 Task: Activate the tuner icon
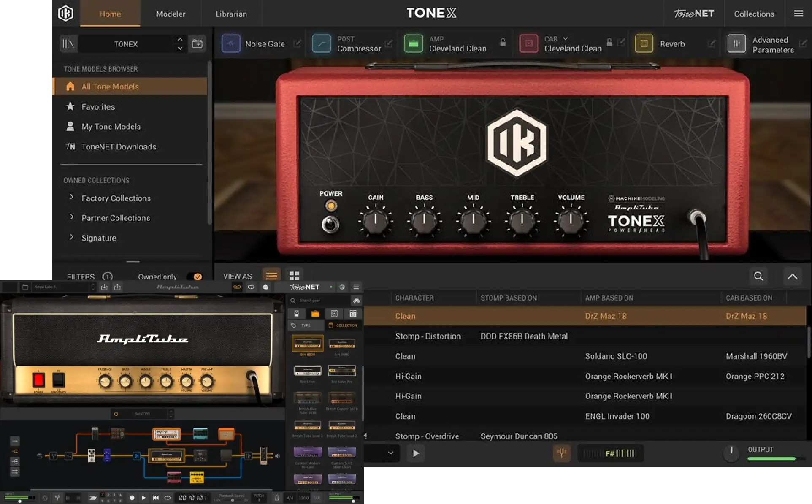[x=562, y=453]
